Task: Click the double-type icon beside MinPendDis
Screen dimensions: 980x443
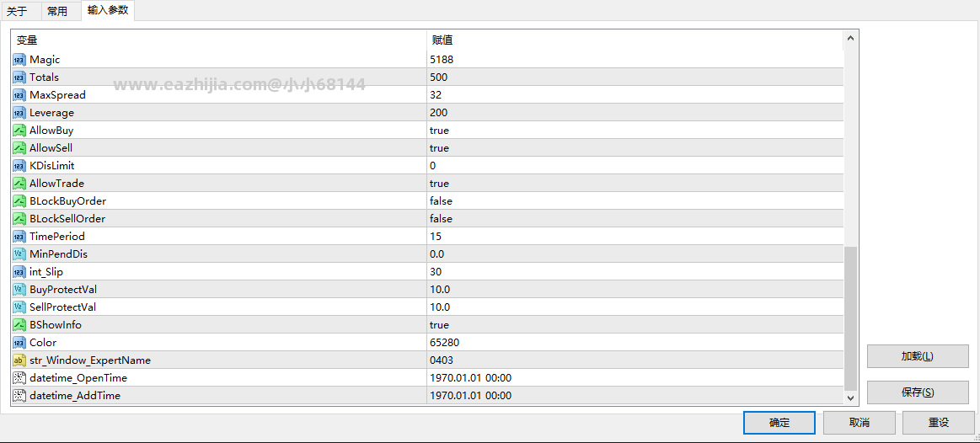Action: pos(19,254)
